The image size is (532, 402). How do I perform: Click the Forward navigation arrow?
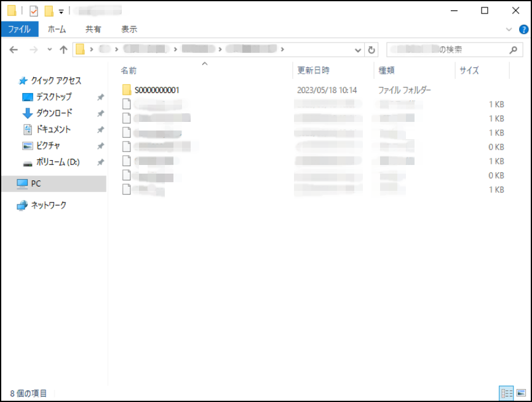[34, 50]
